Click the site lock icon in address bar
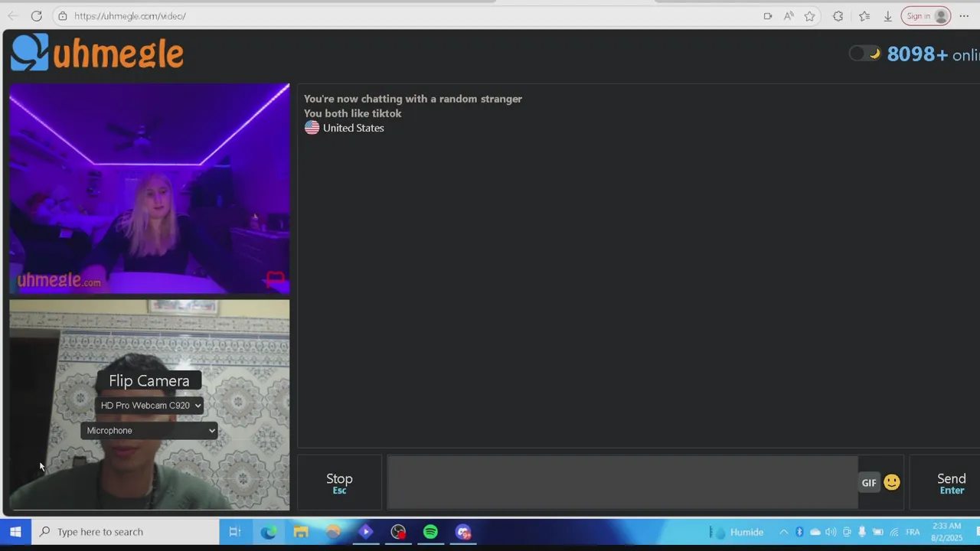Image resolution: width=980 pixels, height=551 pixels. pos(63,16)
